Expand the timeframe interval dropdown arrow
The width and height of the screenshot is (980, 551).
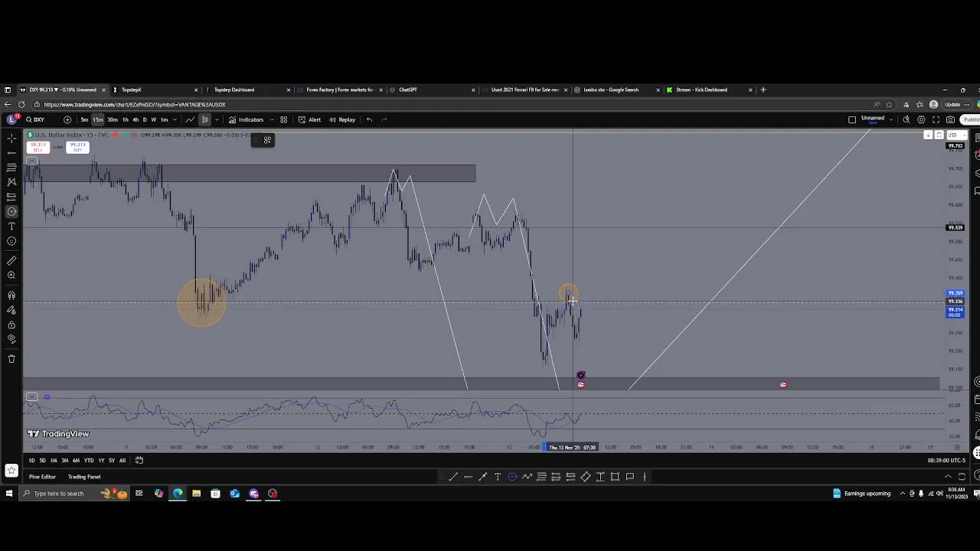click(x=175, y=119)
